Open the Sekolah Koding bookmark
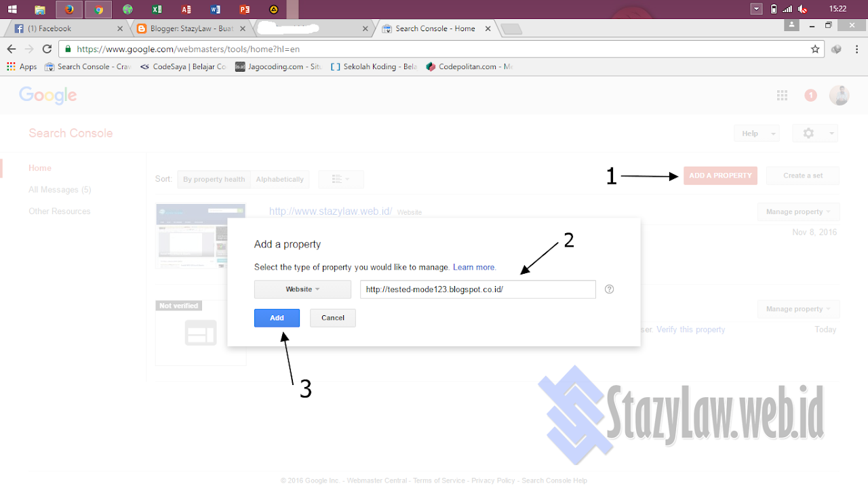The height and width of the screenshot is (488, 868). coord(374,66)
